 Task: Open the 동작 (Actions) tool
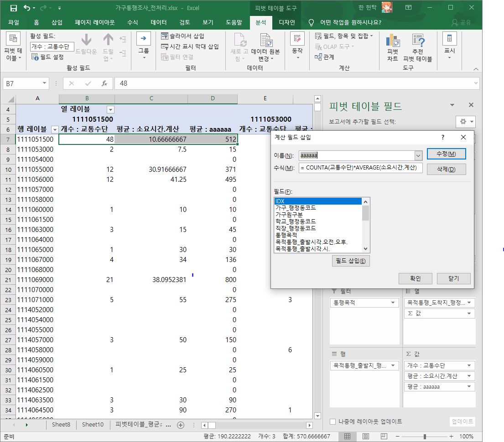click(298, 44)
